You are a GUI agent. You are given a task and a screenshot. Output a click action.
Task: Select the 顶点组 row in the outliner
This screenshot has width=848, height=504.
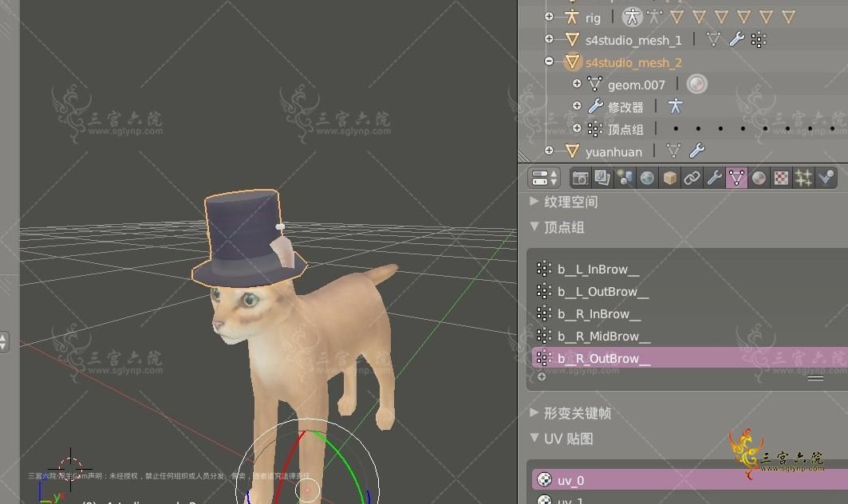click(625, 129)
